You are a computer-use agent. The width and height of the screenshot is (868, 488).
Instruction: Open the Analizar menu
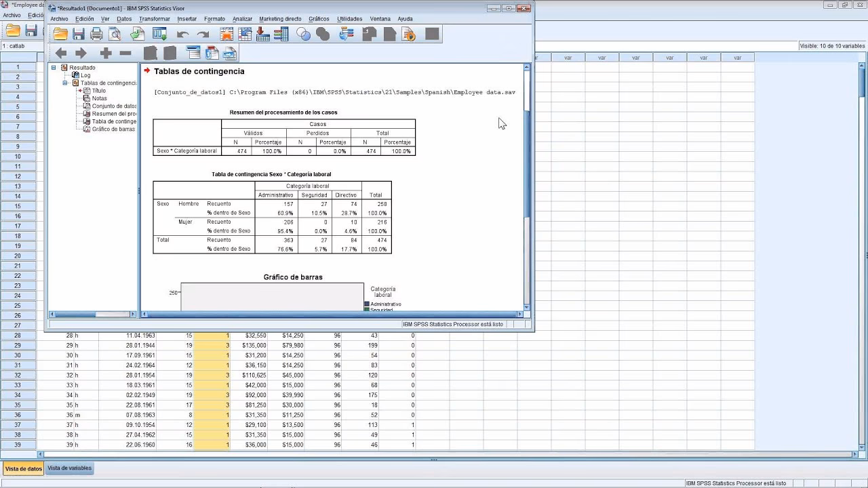coord(242,19)
